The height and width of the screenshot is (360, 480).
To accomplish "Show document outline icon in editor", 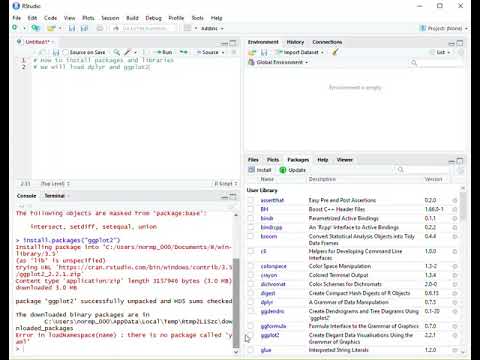I will tap(234, 52).
